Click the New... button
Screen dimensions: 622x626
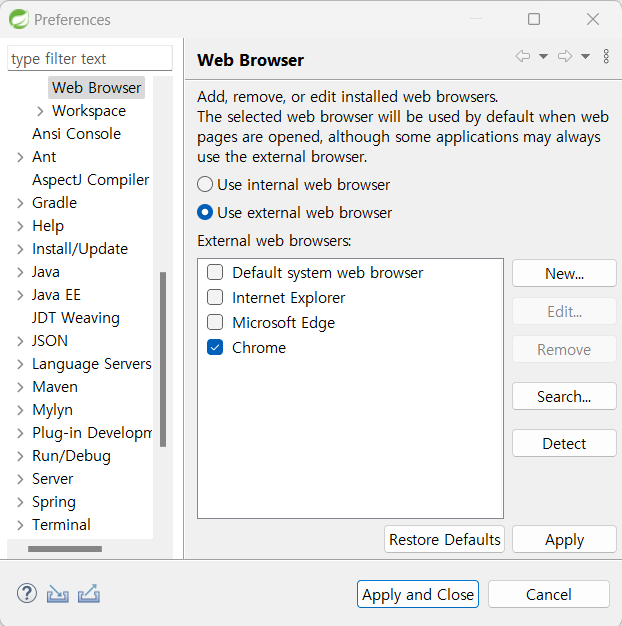pos(564,273)
